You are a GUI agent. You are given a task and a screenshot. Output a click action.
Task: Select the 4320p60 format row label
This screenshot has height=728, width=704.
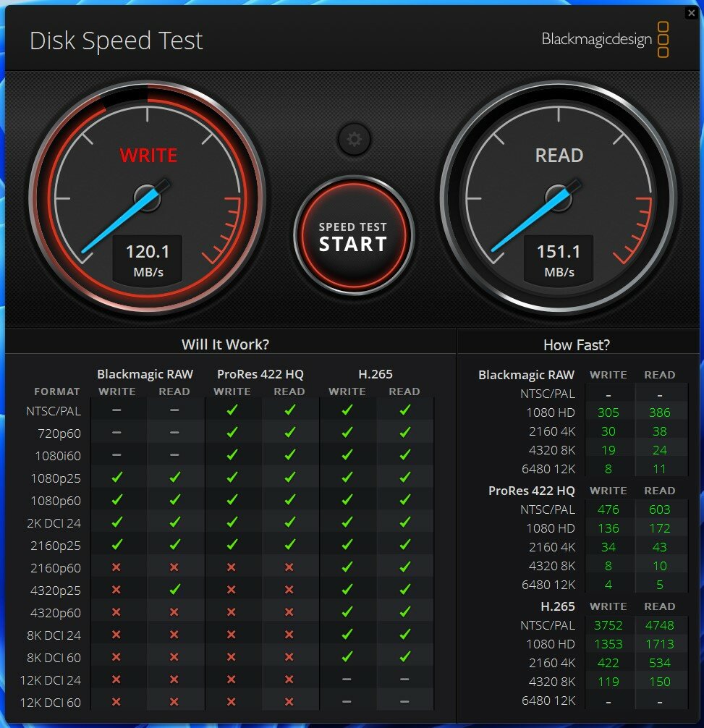56,613
